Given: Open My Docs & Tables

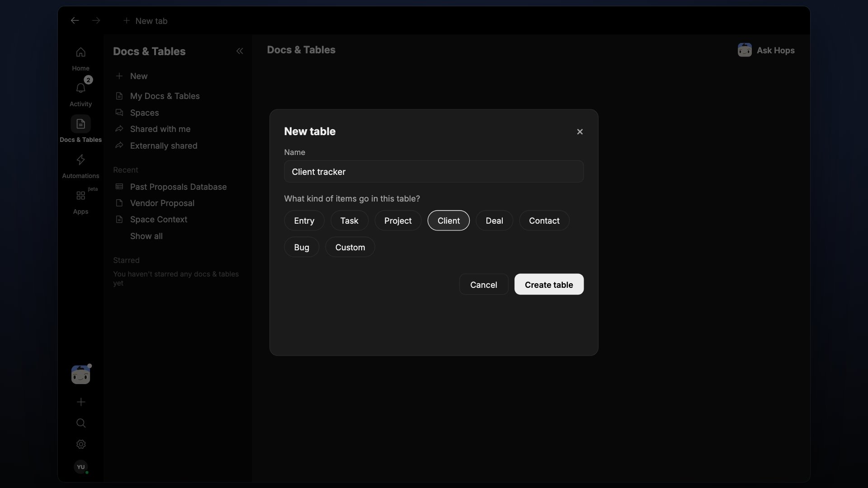Looking at the screenshot, I should (157, 96).
